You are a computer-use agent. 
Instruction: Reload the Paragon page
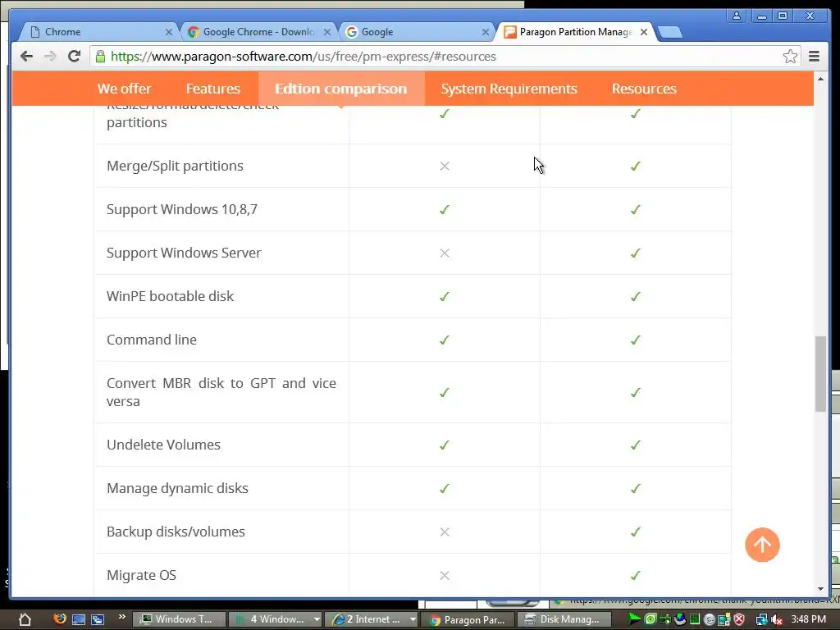74,57
